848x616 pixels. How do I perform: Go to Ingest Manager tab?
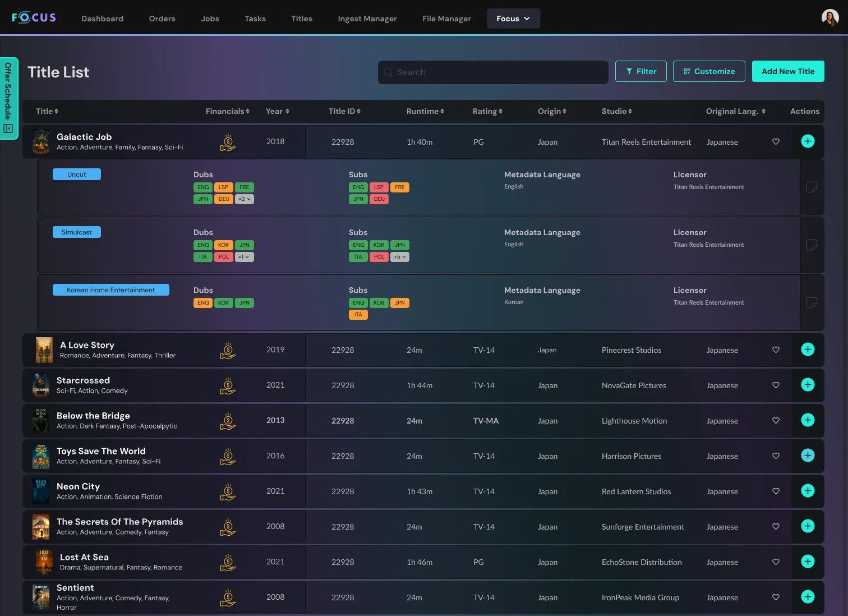point(367,19)
